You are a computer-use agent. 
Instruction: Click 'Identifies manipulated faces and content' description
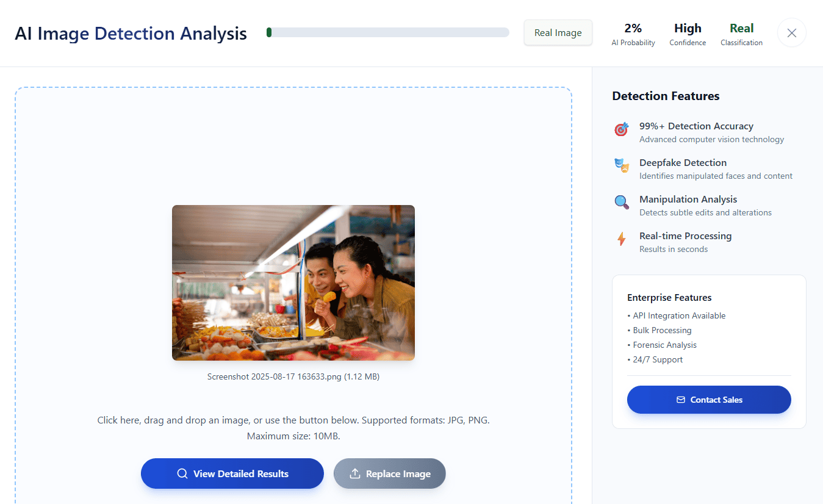tap(716, 176)
